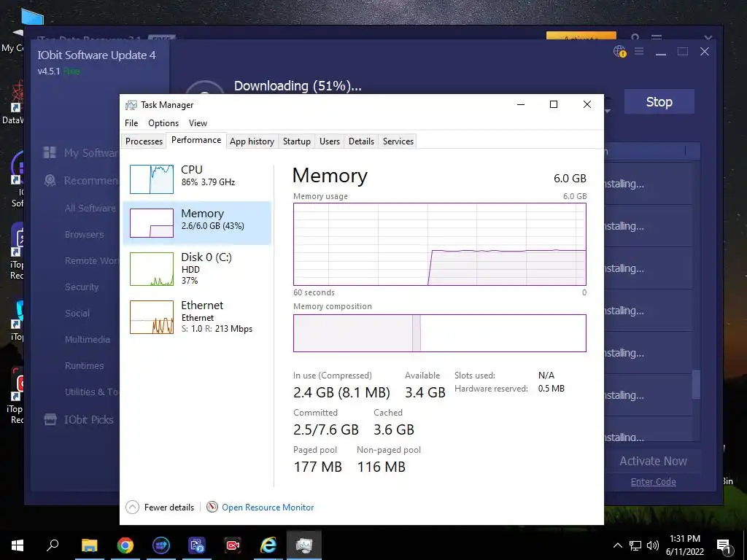Open the Windows Start menu
747x560 pixels.
18,545
